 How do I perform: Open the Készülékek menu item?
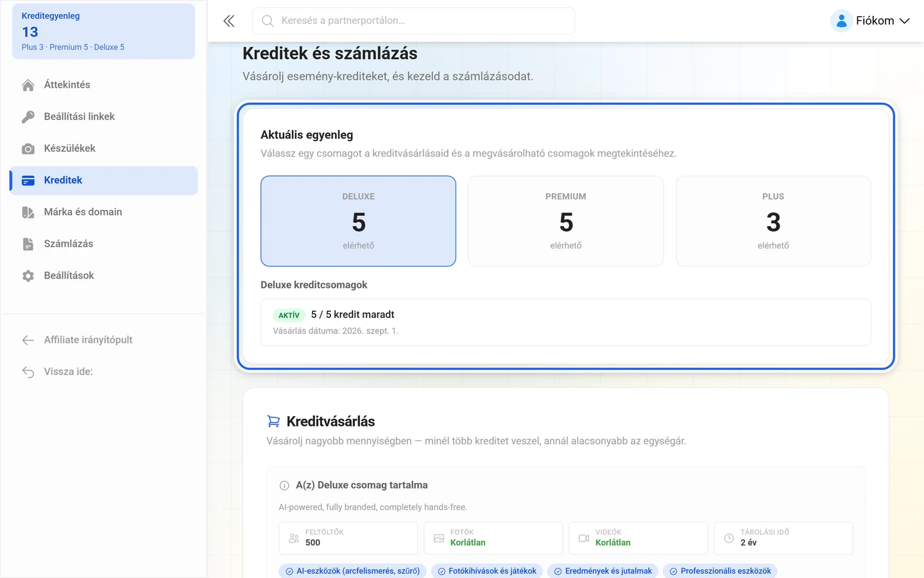tap(103, 148)
